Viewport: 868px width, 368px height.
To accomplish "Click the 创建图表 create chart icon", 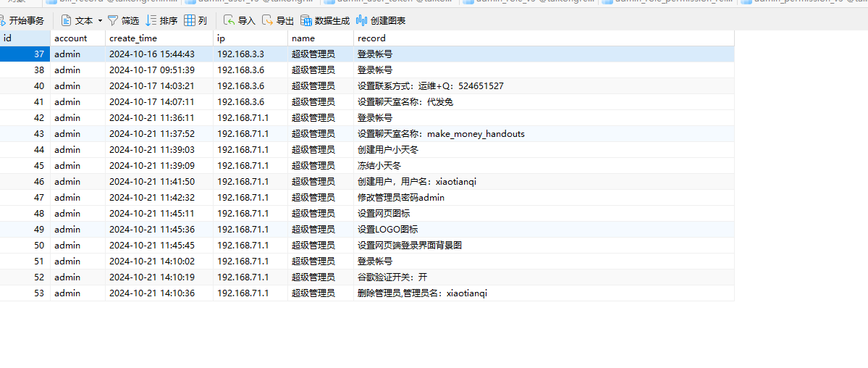I will click(361, 21).
